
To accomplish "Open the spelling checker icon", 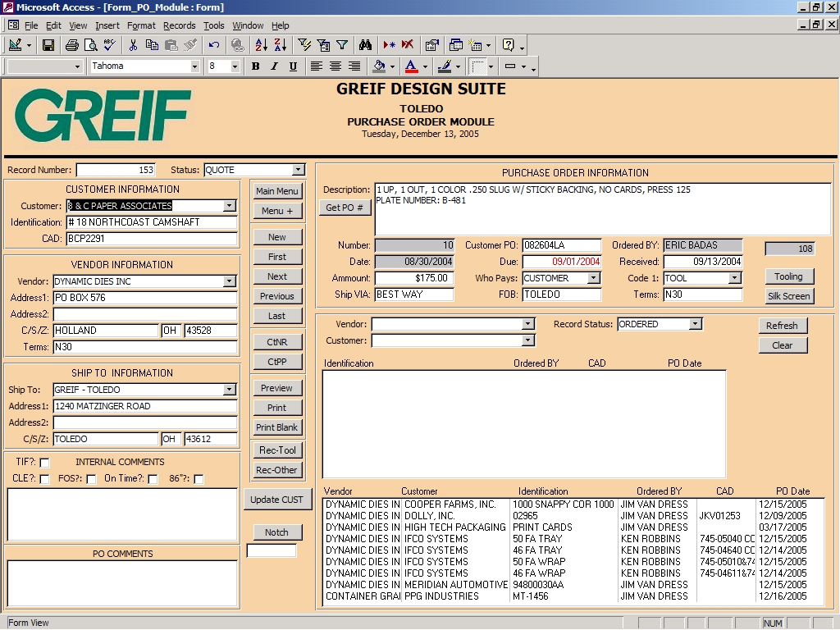I will (x=108, y=45).
